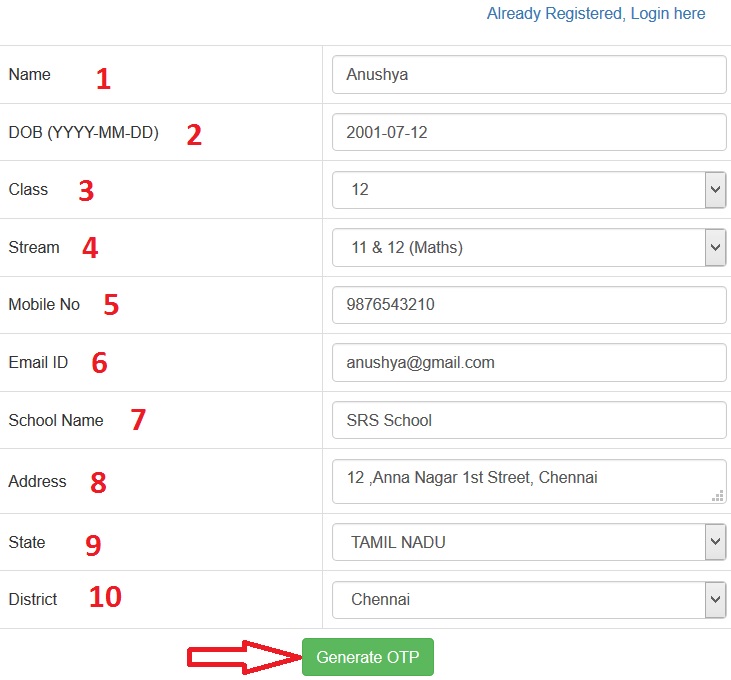Click the Email ID text field

(528, 363)
